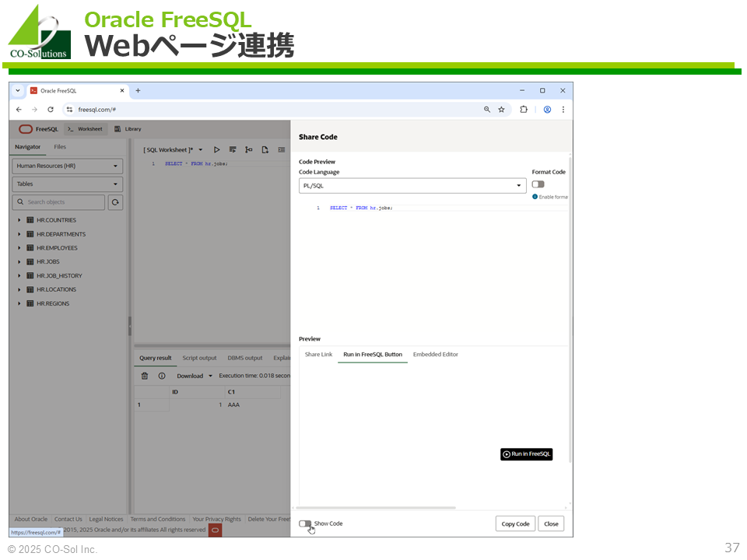Expand the HR.EMPLOYEES table node
Screen dimensions: 747x560
[x=19, y=248]
